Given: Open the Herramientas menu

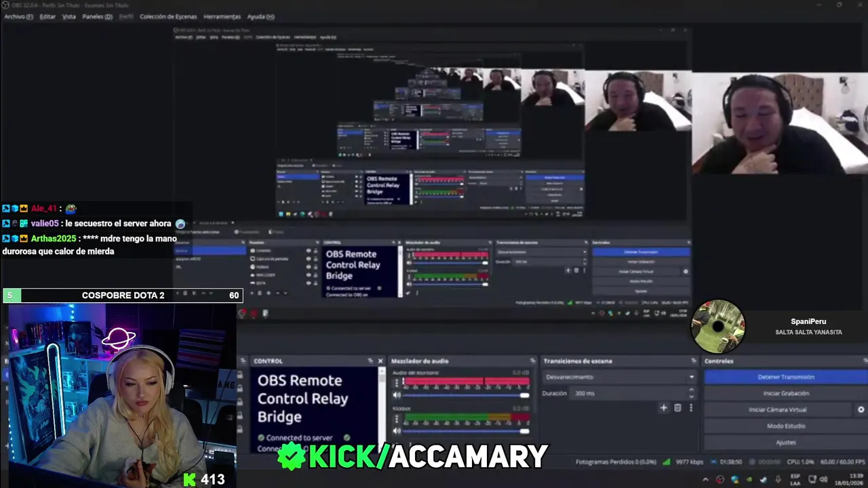Looking at the screenshot, I should (x=222, y=16).
